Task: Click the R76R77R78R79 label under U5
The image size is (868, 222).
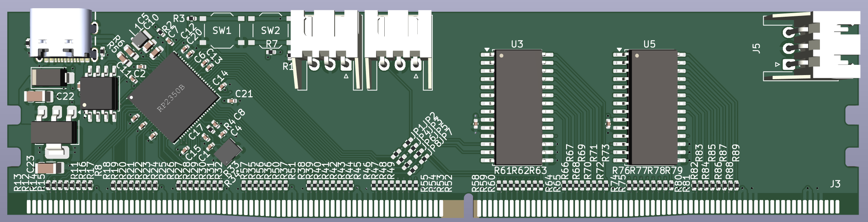Action: pyautogui.click(x=647, y=171)
